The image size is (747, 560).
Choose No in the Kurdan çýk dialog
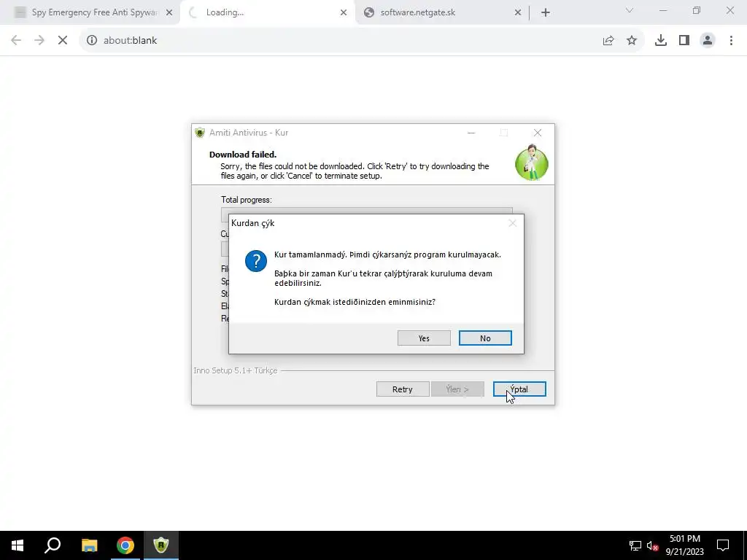pyautogui.click(x=485, y=338)
